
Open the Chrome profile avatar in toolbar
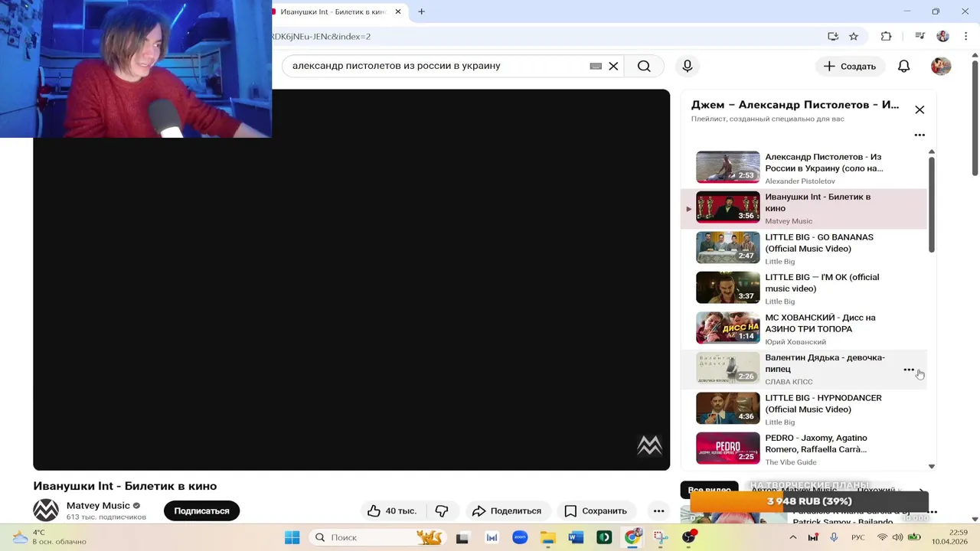click(x=943, y=36)
